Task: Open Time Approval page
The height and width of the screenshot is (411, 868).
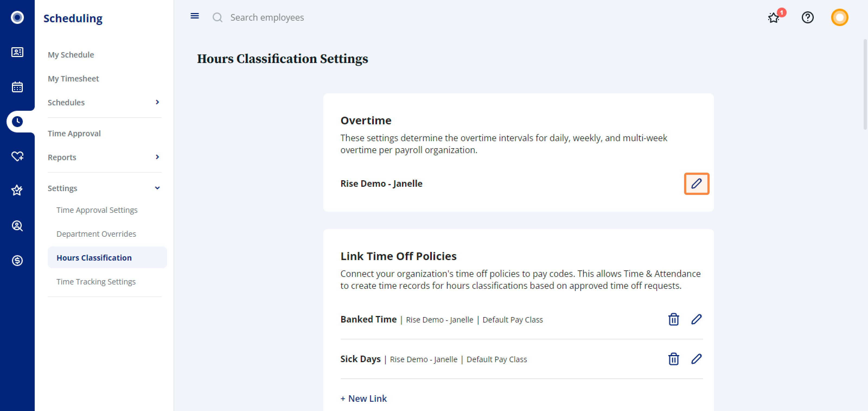Action: pos(74,134)
